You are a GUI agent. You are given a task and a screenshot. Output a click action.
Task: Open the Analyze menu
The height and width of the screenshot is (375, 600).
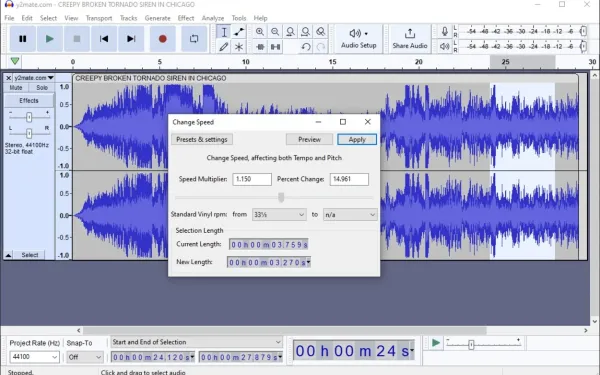click(x=213, y=18)
